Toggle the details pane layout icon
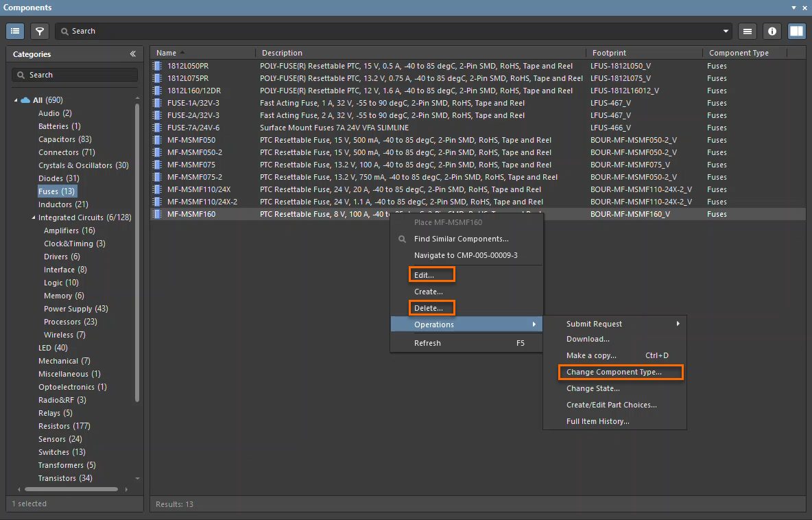The height and width of the screenshot is (520, 812). pyautogui.click(x=796, y=31)
